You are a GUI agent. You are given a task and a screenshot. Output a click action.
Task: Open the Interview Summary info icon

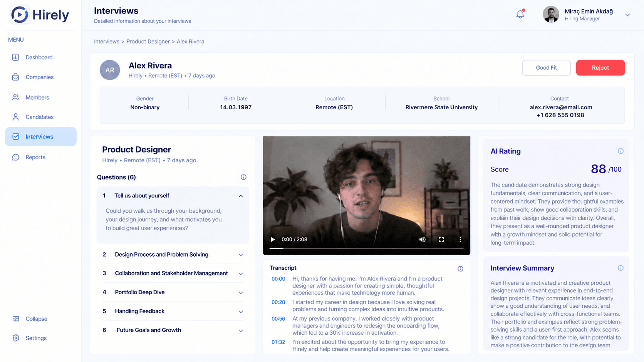[x=621, y=268]
